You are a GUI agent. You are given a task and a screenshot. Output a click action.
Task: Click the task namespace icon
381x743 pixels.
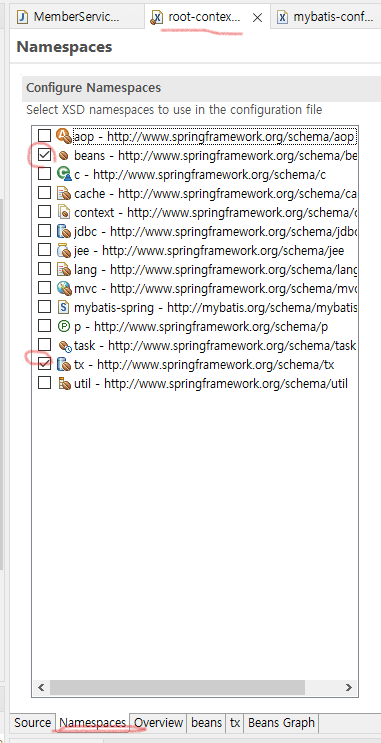tap(64, 346)
